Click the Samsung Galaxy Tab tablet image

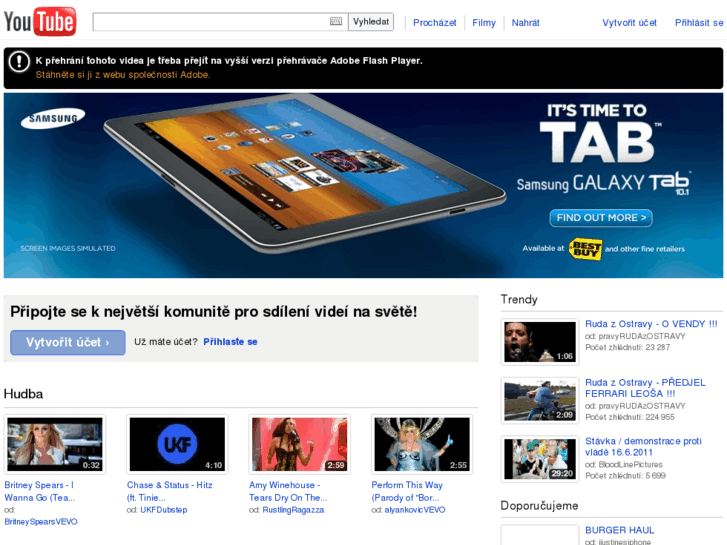[304, 172]
